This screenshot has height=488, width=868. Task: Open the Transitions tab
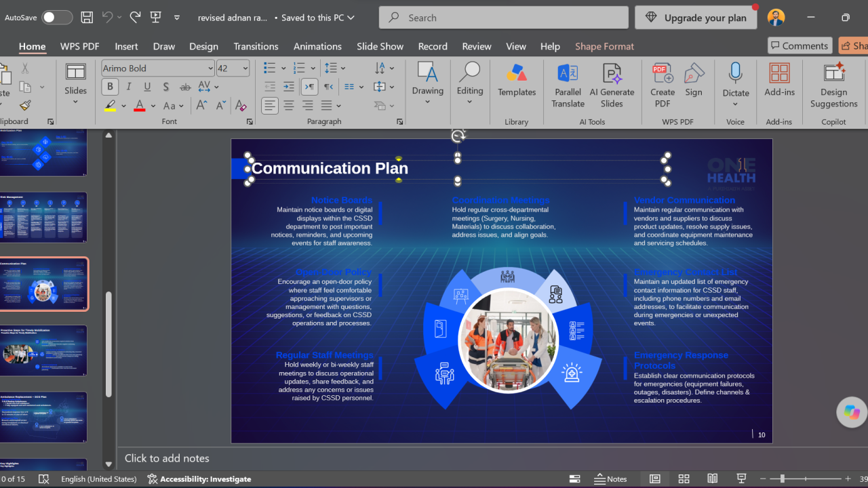click(256, 46)
